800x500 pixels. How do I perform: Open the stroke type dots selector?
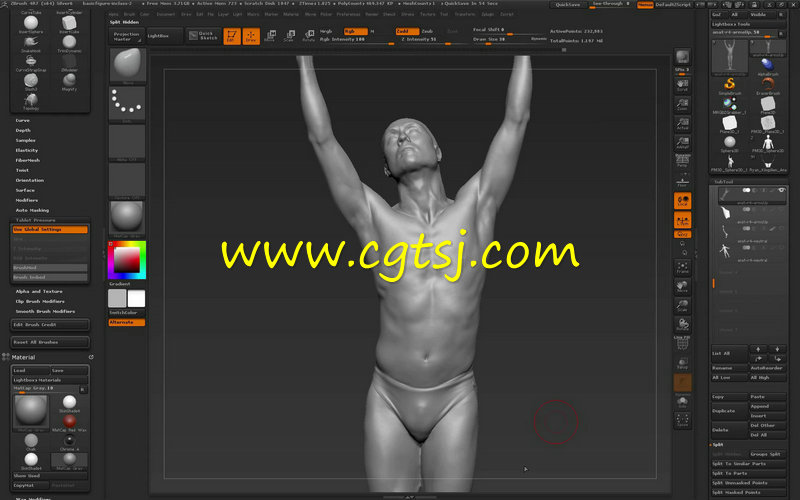pos(127,105)
